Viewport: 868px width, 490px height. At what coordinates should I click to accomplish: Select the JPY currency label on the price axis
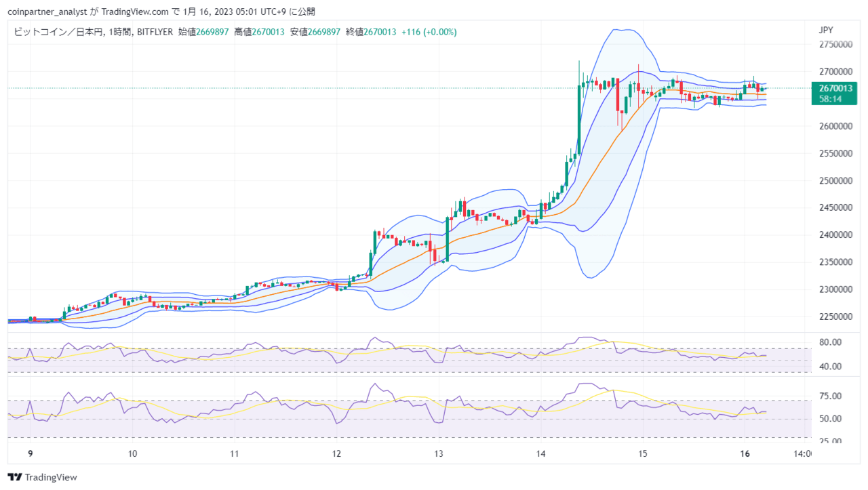[826, 30]
